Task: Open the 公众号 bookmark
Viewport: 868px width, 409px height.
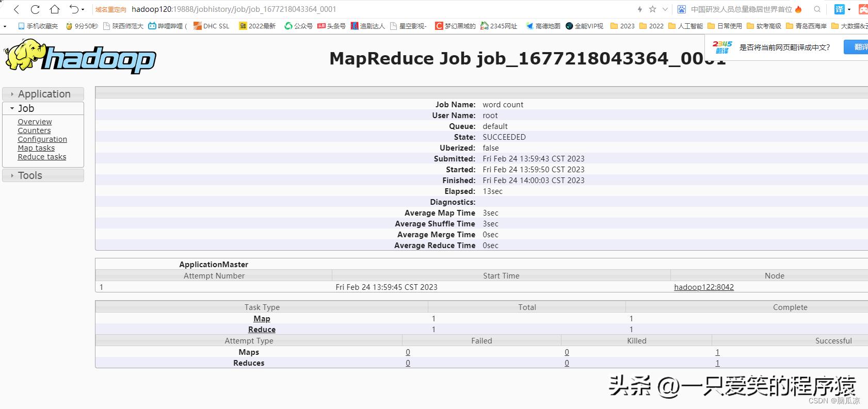Action: click(x=299, y=26)
